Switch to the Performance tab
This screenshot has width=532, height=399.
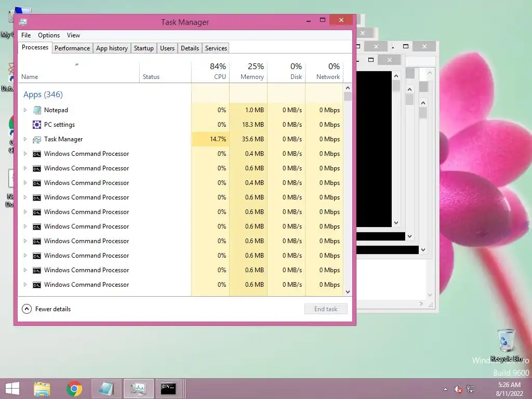[x=72, y=48]
